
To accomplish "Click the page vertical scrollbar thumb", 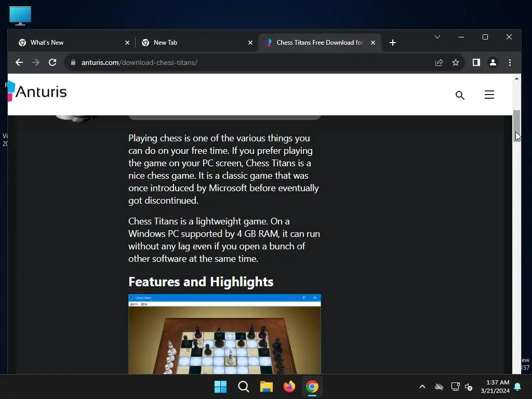I will 516,126.
